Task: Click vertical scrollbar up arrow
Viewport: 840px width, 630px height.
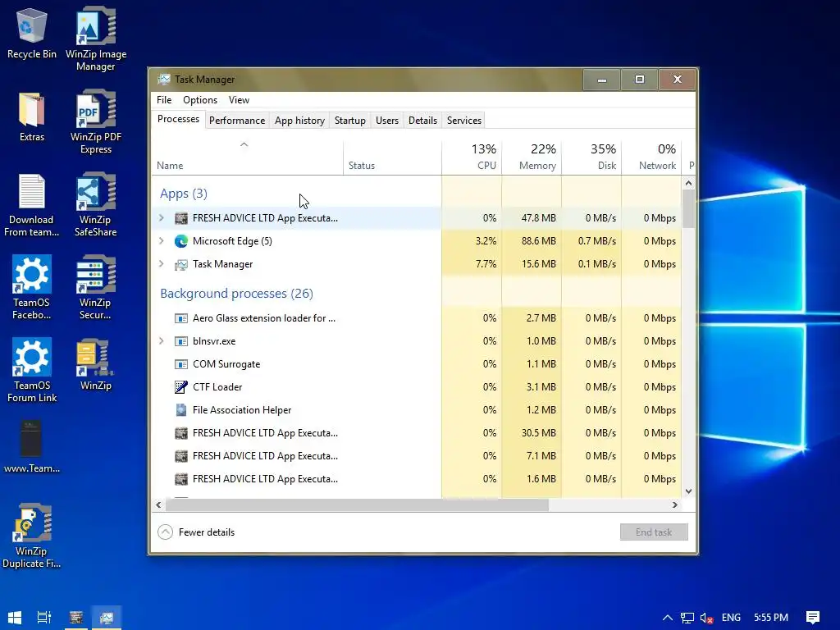Action: click(x=688, y=183)
